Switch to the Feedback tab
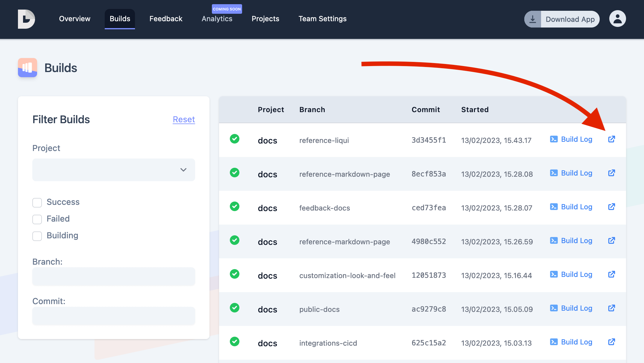 (x=166, y=19)
